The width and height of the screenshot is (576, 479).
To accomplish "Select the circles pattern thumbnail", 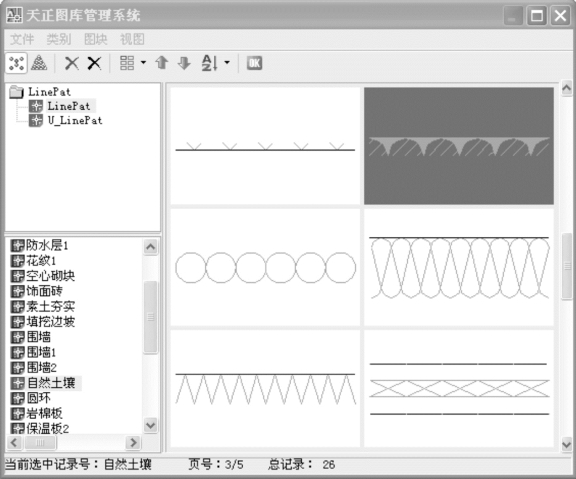I will (x=265, y=267).
